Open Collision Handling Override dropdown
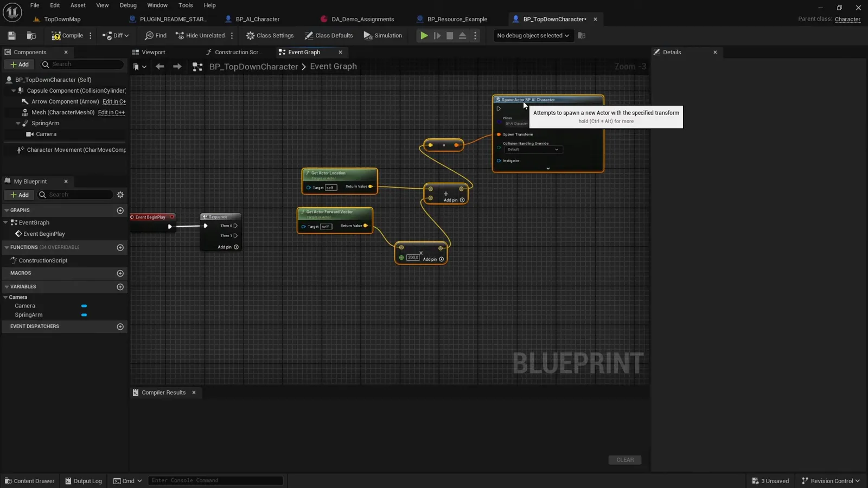This screenshot has width=868, height=488. click(x=533, y=150)
